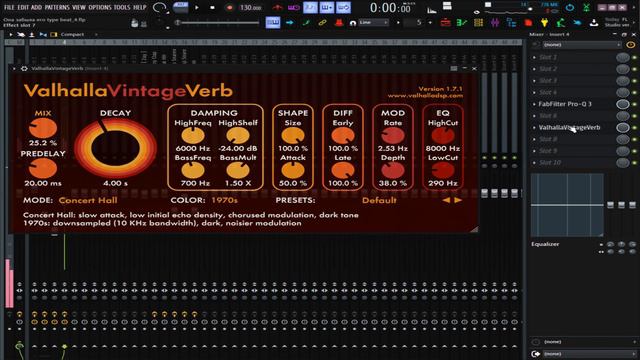Open the Line snap dropdown
640x360 pixels.
click(x=373, y=22)
